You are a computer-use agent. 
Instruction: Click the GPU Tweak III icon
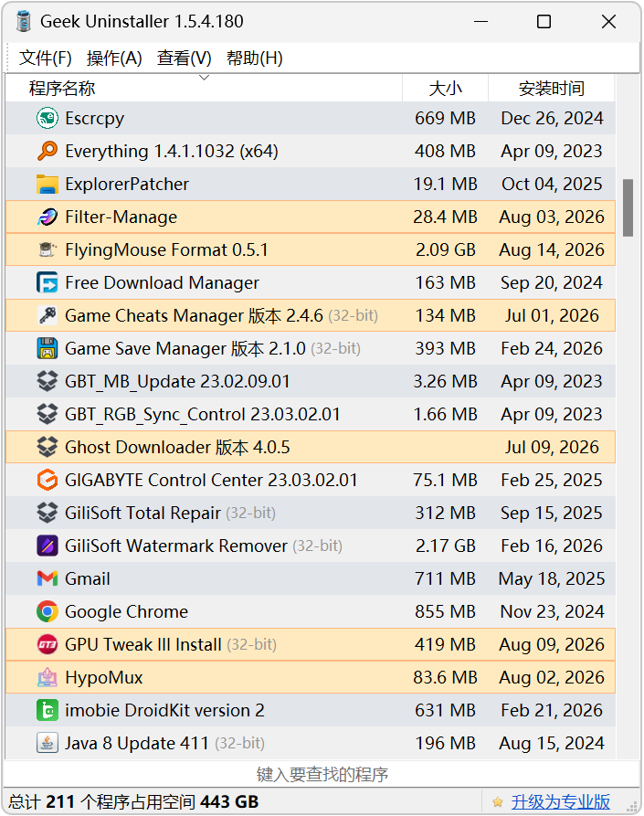[48, 644]
